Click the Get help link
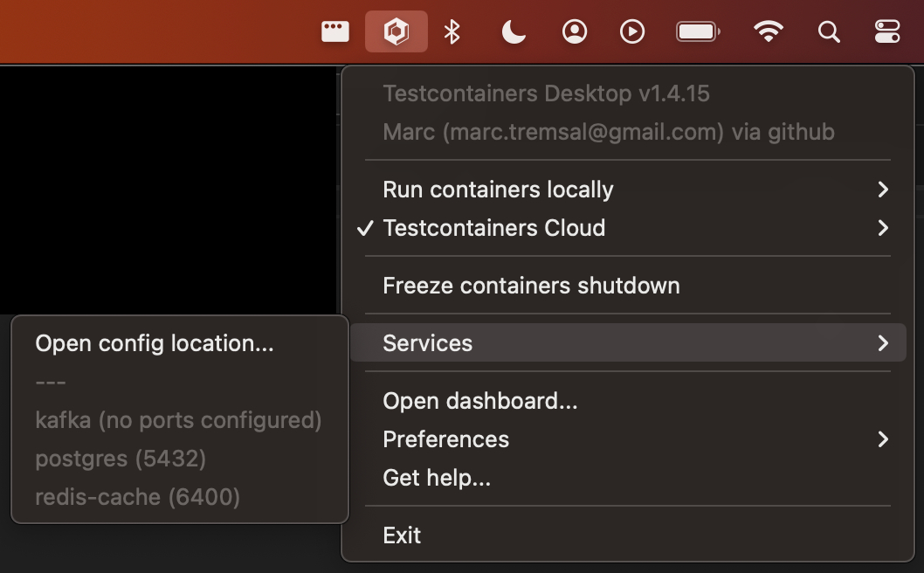This screenshot has width=924, height=573. coord(437,478)
